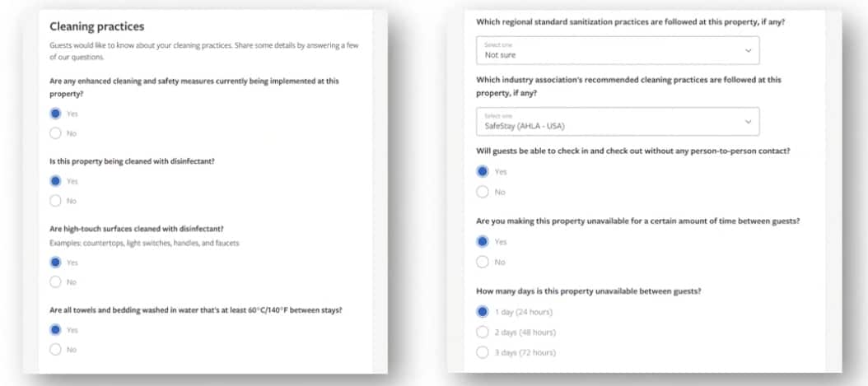Pick Yes for towels and bedding washed question
The height and width of the screenshot is (386, 868).
click(55, 329)
